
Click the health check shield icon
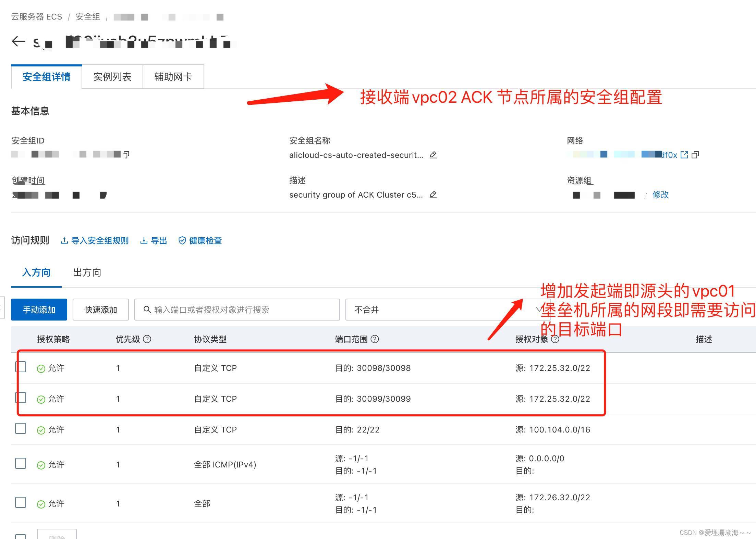point(182,240)
